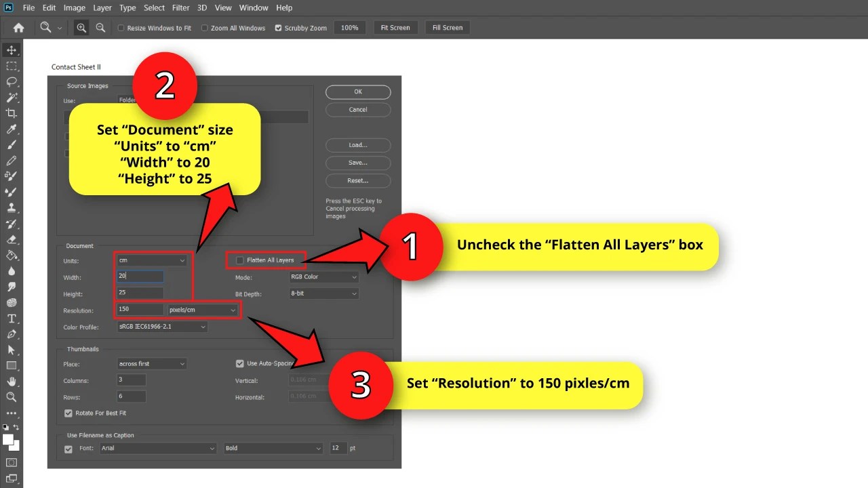Choose the Horizontal Type tool
This screenshot has width=868, height=488.
pyautogui.click(x=11, y=319)
